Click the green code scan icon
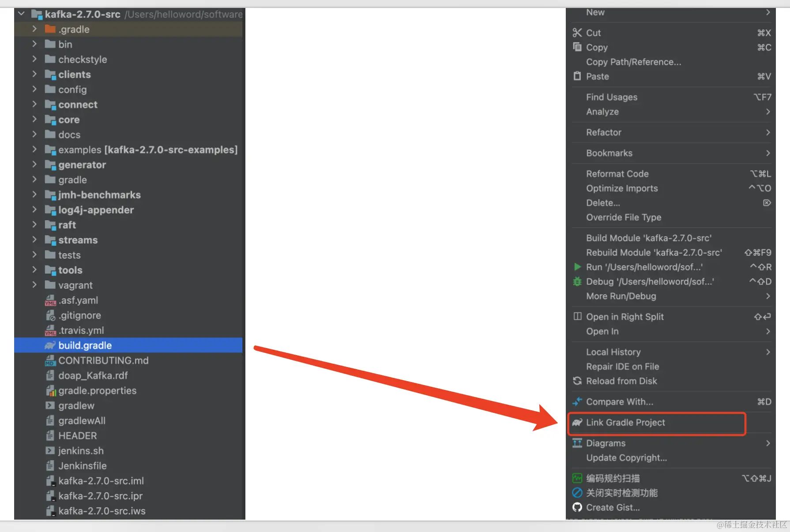This screenshot has height=532, width=790. 577,478
